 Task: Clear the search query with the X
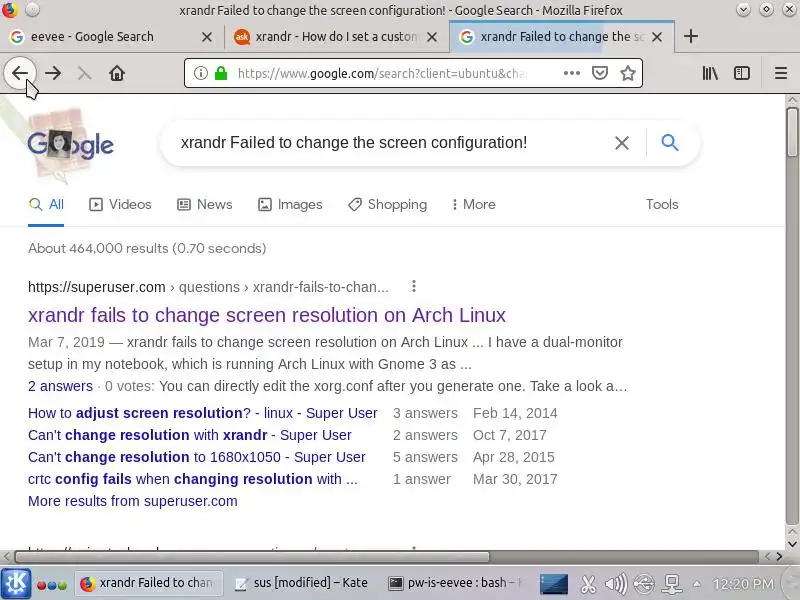(621, 143)
